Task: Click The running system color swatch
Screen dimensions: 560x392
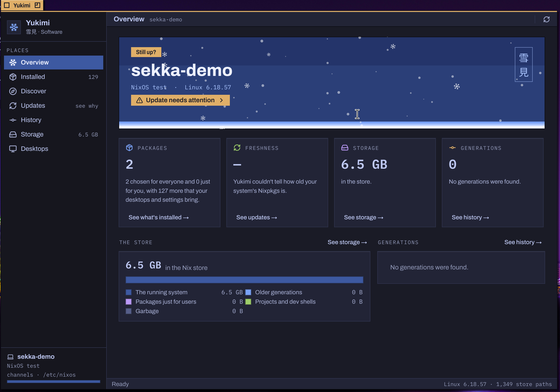Action: click(x=129, y=292)
